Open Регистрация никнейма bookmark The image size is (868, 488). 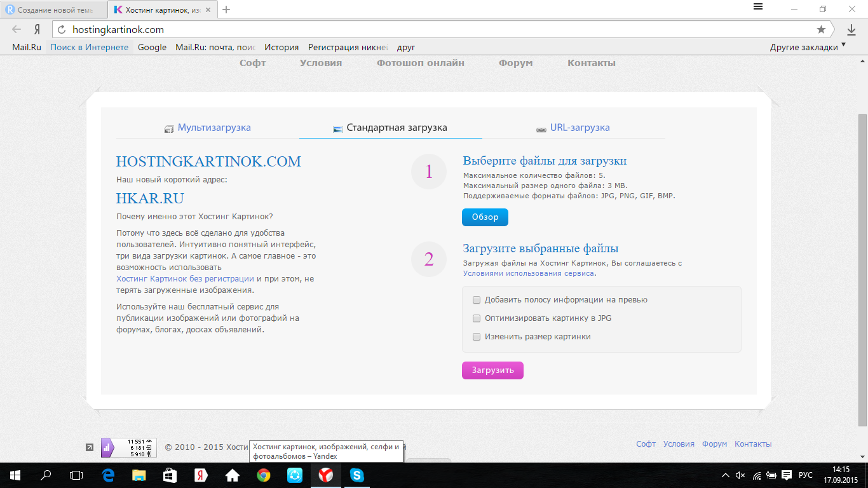click(x=348, y=47)
